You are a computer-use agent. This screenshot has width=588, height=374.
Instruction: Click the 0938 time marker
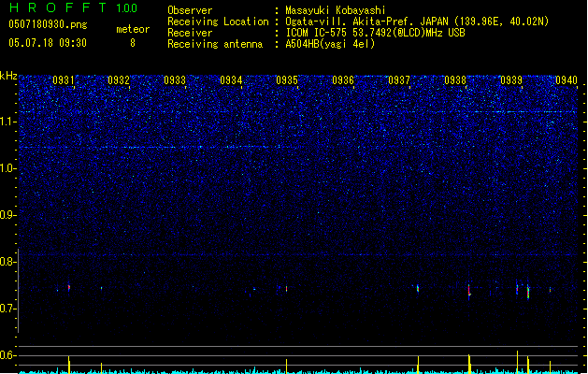coord(455,80)
